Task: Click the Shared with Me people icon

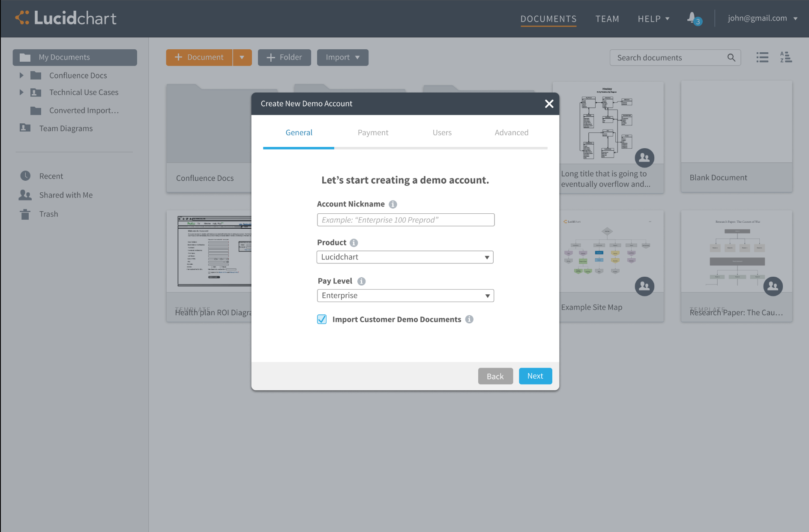Action: point(25,195)
